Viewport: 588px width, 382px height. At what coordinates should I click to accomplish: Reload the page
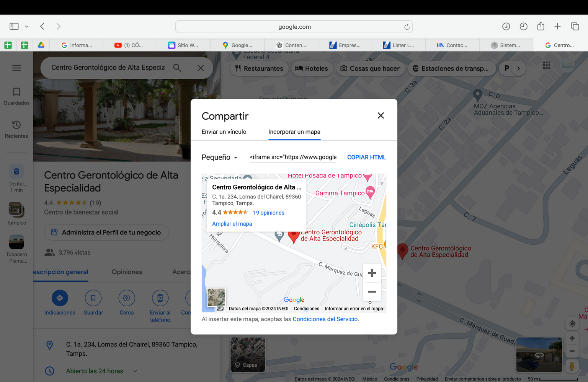point(407,27)
